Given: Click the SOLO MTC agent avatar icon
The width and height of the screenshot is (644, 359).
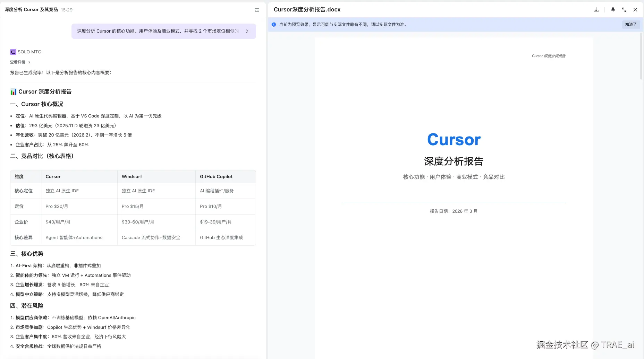Looking at the screenshot, I should pyautogui.click(x=13, y=52).
